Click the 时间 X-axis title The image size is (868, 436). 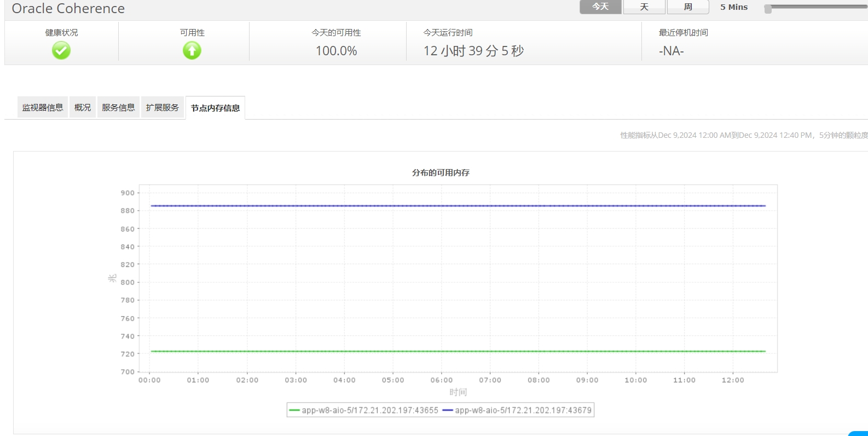458,392
